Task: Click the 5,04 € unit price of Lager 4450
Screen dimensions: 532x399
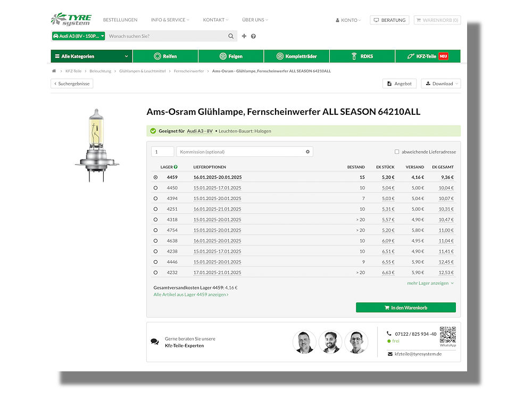Action: [388, 188]
